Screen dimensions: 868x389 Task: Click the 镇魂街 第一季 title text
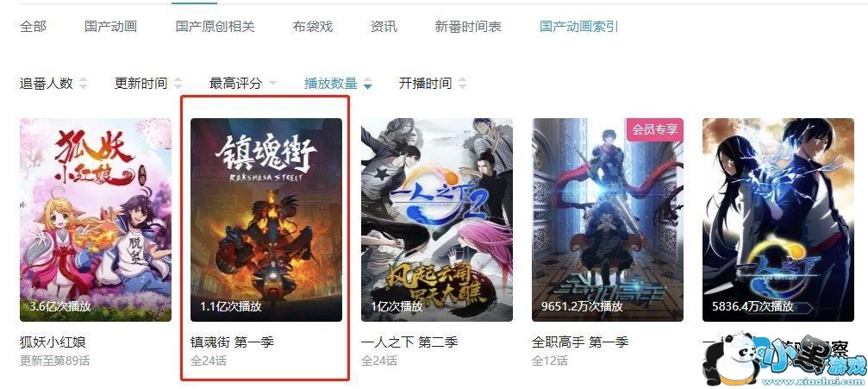click(232, 342)
